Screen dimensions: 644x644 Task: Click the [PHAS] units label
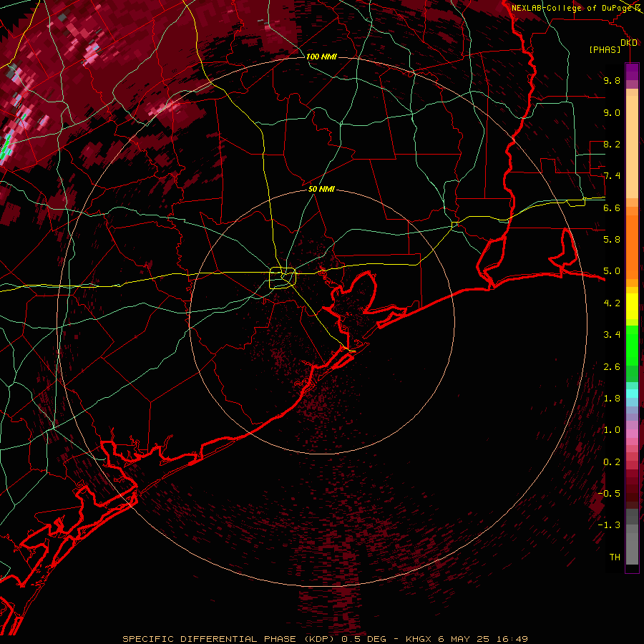pyautogui.click(x=605, y=50)
